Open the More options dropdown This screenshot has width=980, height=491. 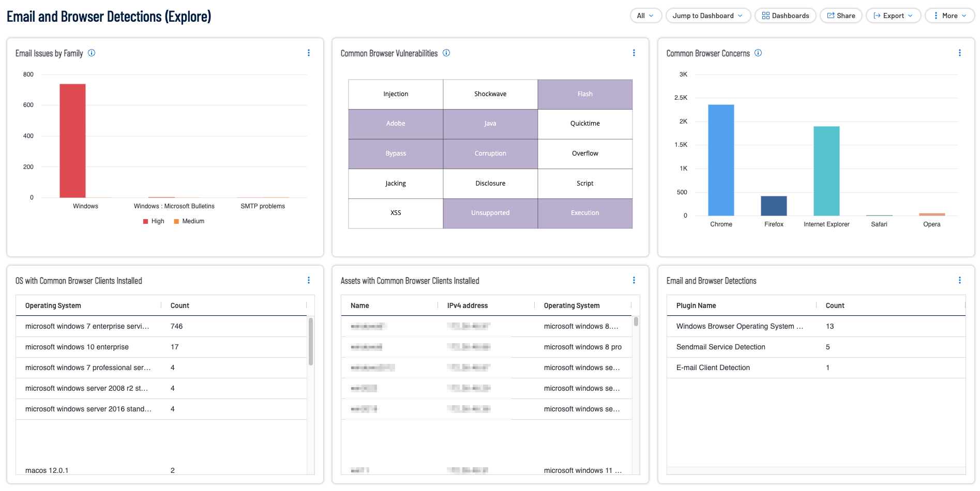pos(949,16)
